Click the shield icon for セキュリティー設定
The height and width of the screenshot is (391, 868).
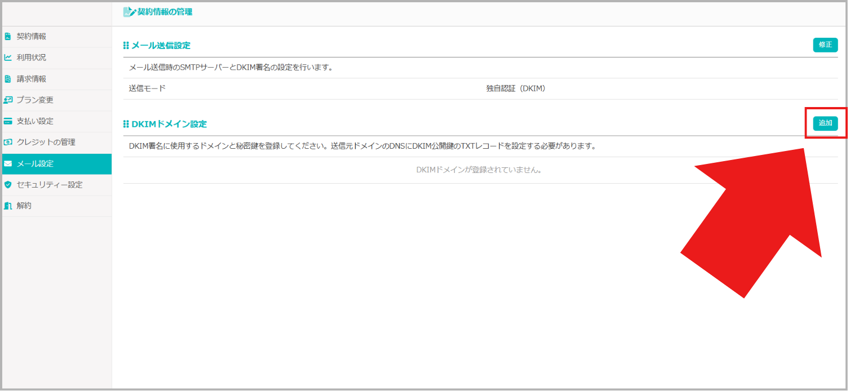pyautogui.click(x=8, y=185)
